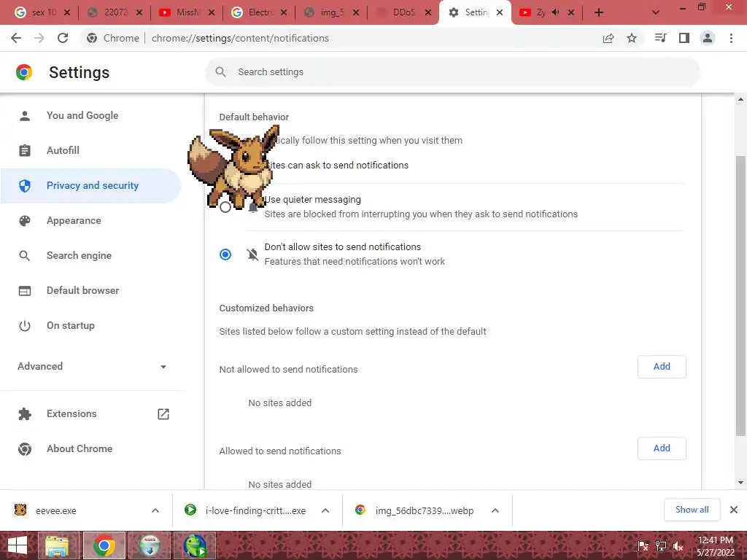Image resolution: width=747 pixels, height=560 pixels.
Task: Open About Chrome
Action: point(79,449)
